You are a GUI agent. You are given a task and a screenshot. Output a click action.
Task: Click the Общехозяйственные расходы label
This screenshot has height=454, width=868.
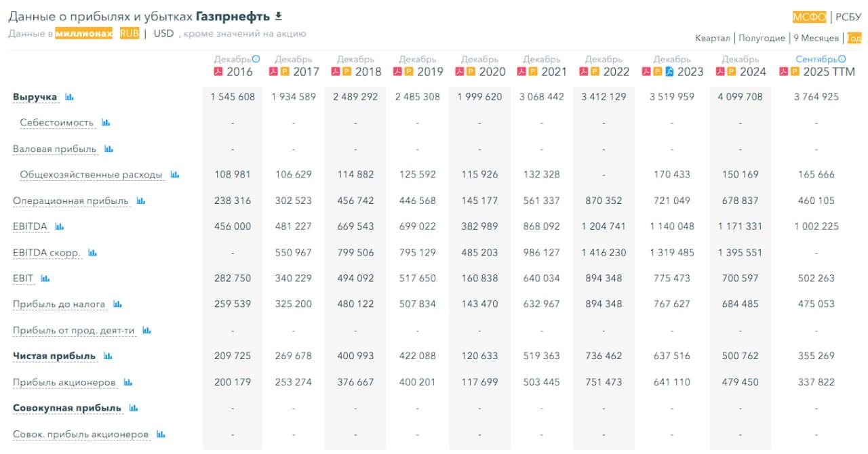click(91, 175)
